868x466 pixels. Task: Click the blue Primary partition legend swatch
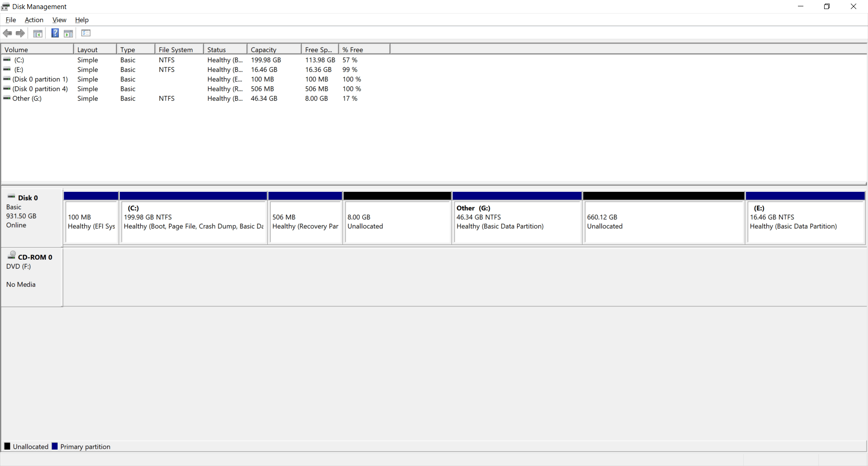[55, 446]
